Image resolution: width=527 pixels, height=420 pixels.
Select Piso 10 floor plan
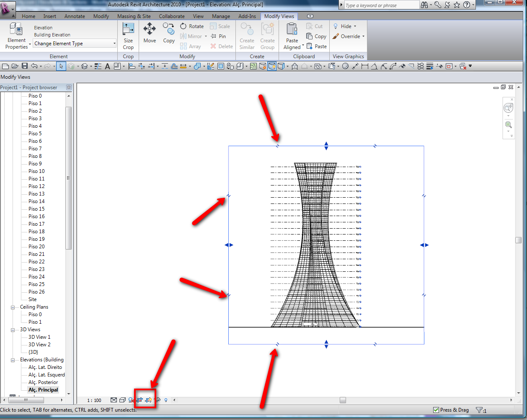tap(36, 171)
